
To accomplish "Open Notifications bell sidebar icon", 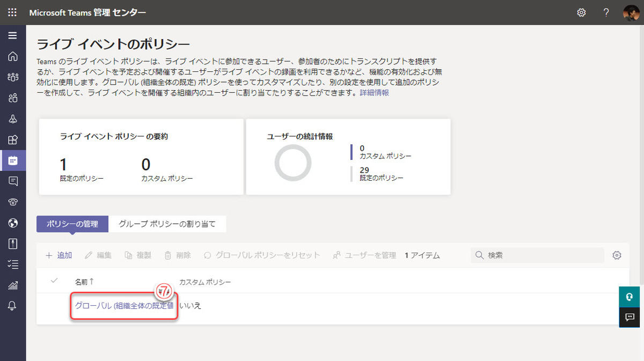I will (13, 306).
